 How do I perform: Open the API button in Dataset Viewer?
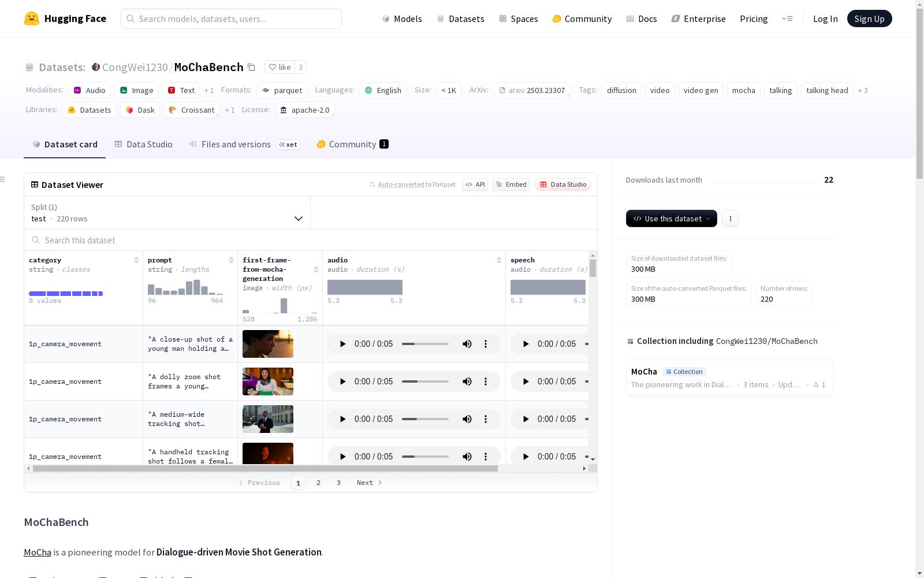click(475, 184)
